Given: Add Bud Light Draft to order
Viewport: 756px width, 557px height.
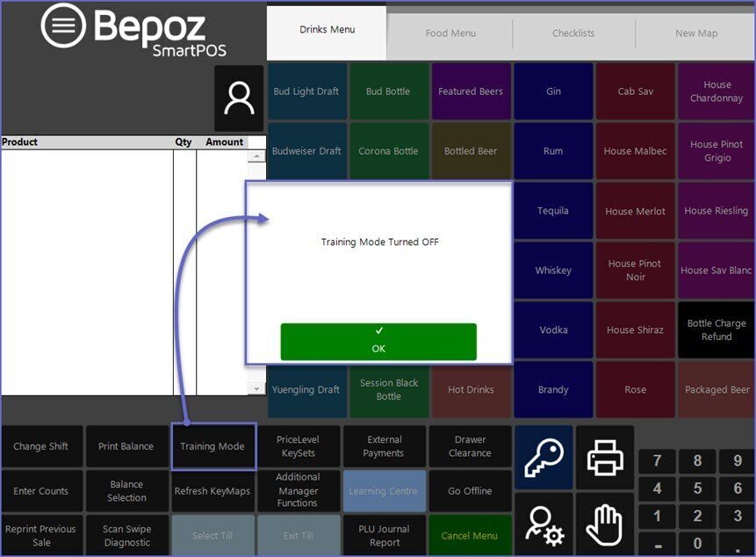Looking at the screenshot, I should point(306,91).
